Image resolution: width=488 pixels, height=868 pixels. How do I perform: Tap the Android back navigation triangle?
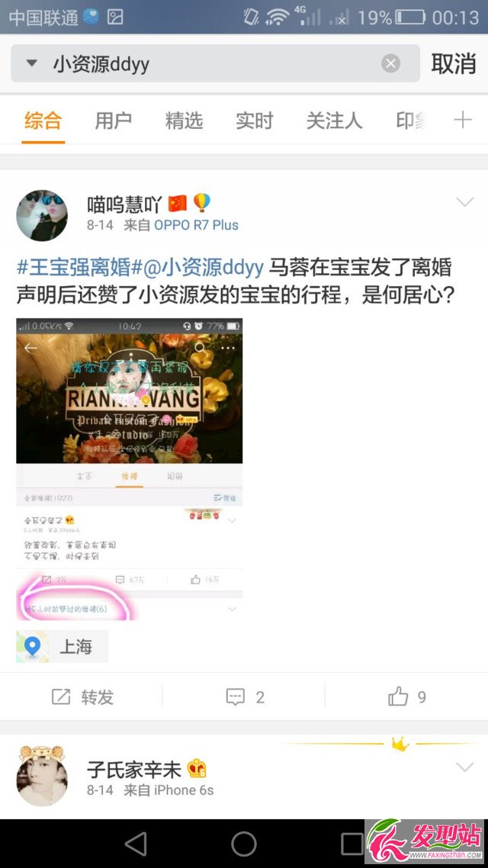(136, 844)
